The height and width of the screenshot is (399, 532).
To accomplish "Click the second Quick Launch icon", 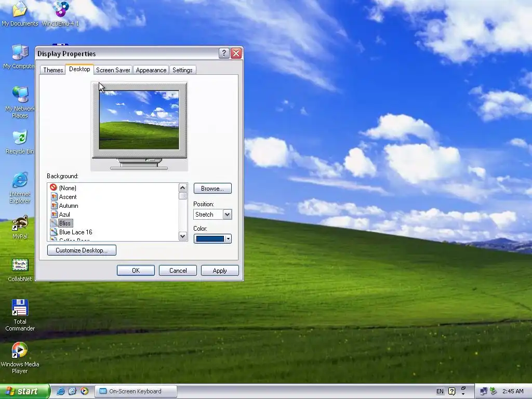I will (72, 391).
